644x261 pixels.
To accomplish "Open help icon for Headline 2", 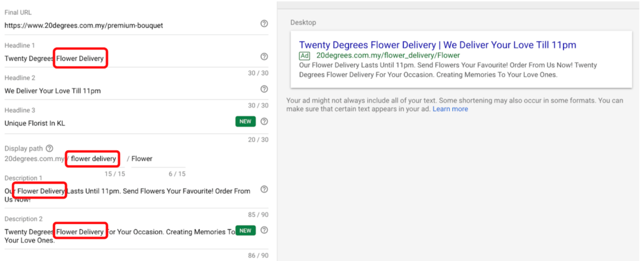I will tap(264, 89).
